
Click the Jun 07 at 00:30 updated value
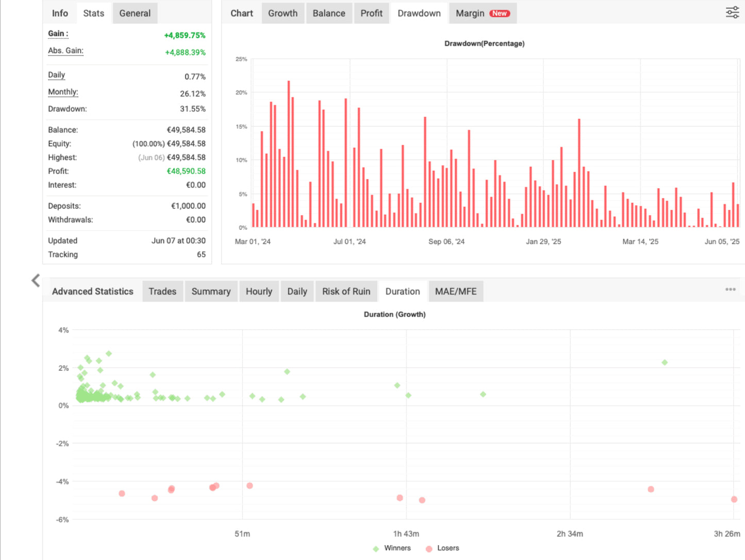[178, 241]
